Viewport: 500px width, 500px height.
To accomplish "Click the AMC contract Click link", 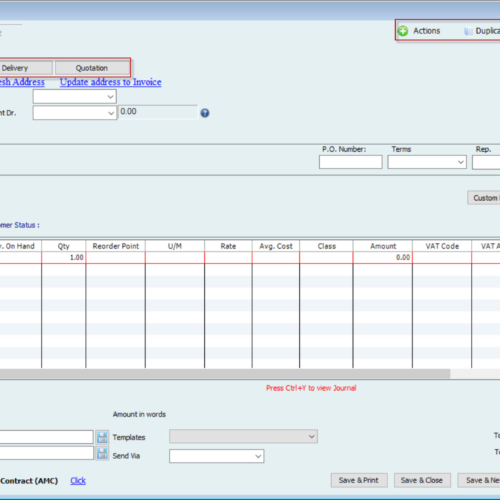I will (78, 481).
